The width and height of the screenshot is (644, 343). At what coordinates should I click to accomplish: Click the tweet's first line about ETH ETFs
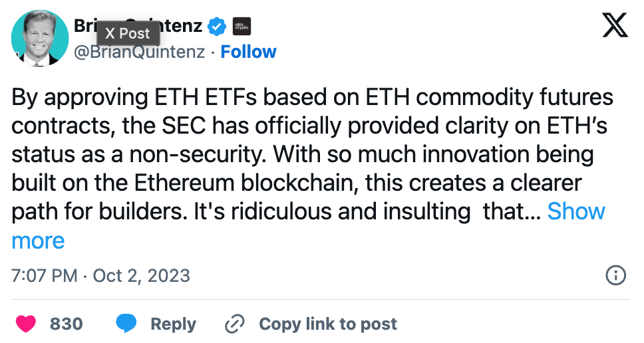313,98
